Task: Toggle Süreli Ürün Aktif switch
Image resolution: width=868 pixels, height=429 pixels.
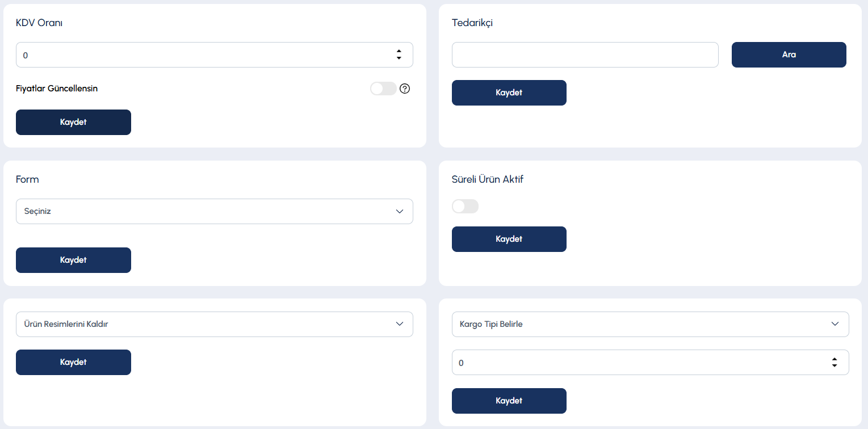Action: [x=465, y=207]
